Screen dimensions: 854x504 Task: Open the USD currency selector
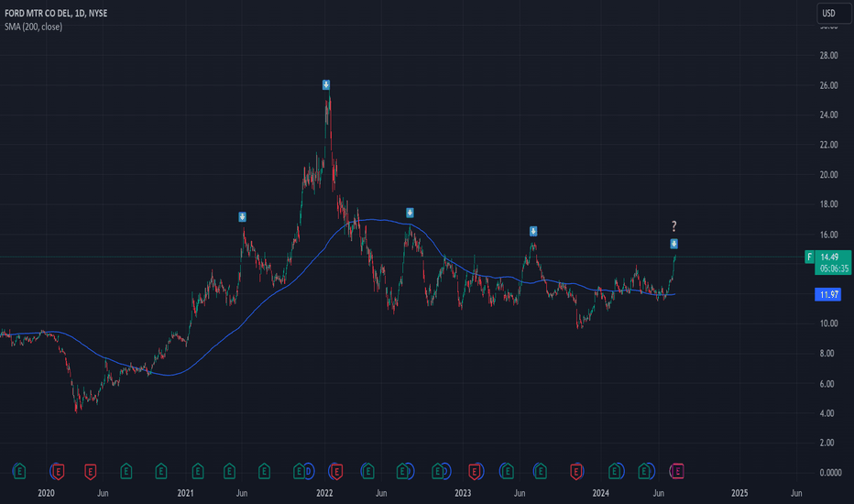(834, 13)
